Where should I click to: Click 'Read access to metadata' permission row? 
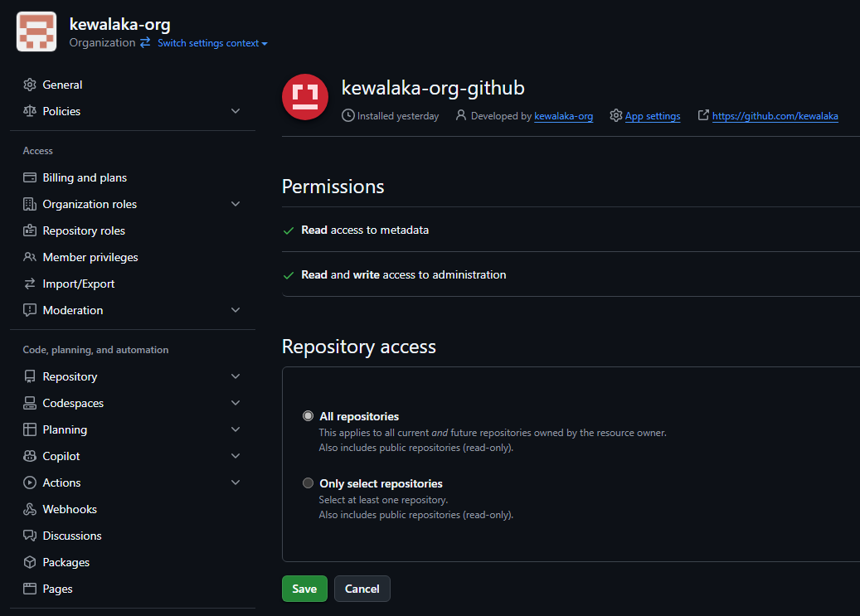point(571,230)
